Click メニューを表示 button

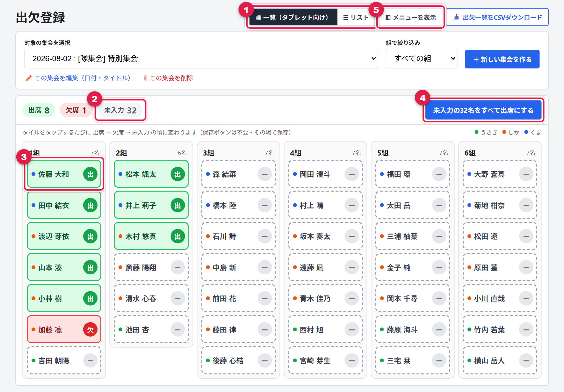(x=410, y=17)
